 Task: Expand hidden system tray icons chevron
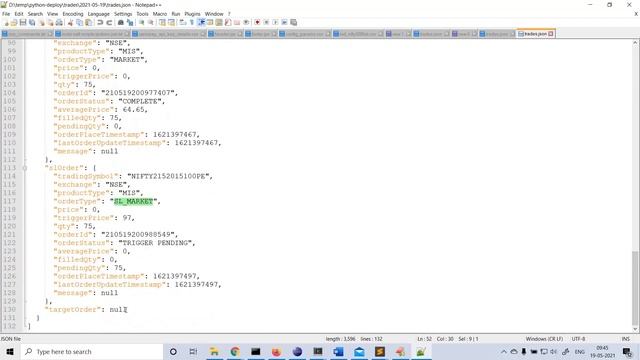(504, 352)
